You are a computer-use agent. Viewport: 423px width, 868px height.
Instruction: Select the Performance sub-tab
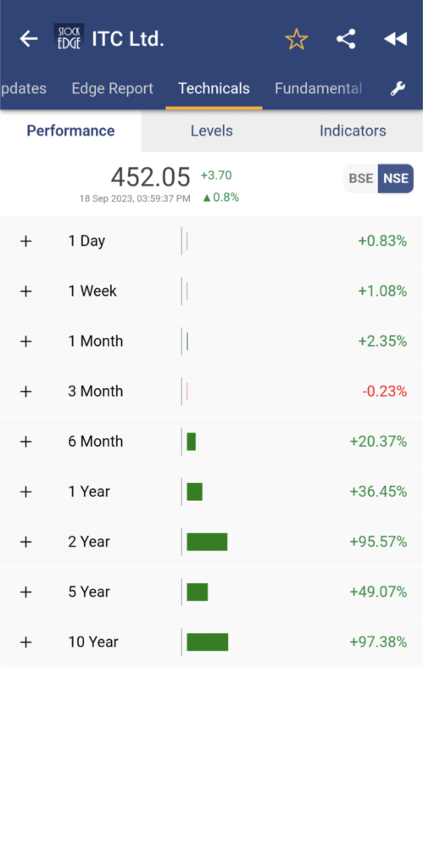71,131
